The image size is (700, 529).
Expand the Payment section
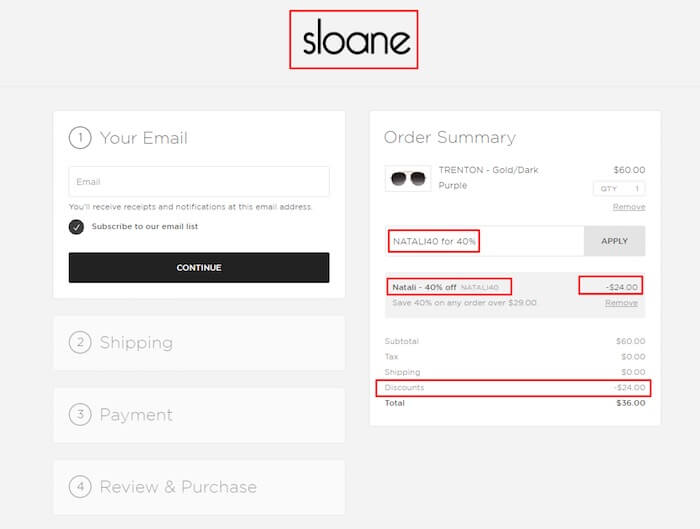coord(199,415)
